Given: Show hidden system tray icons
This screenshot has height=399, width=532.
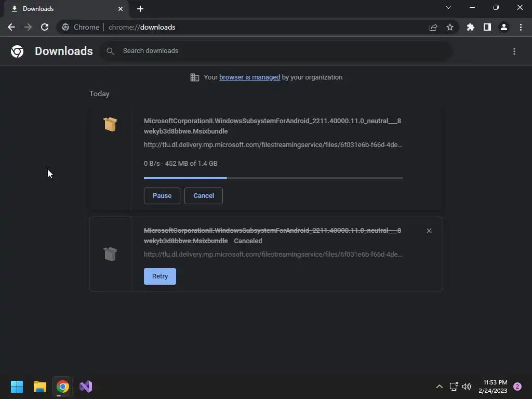Looking at the screenshot, I should coord(439,387).
